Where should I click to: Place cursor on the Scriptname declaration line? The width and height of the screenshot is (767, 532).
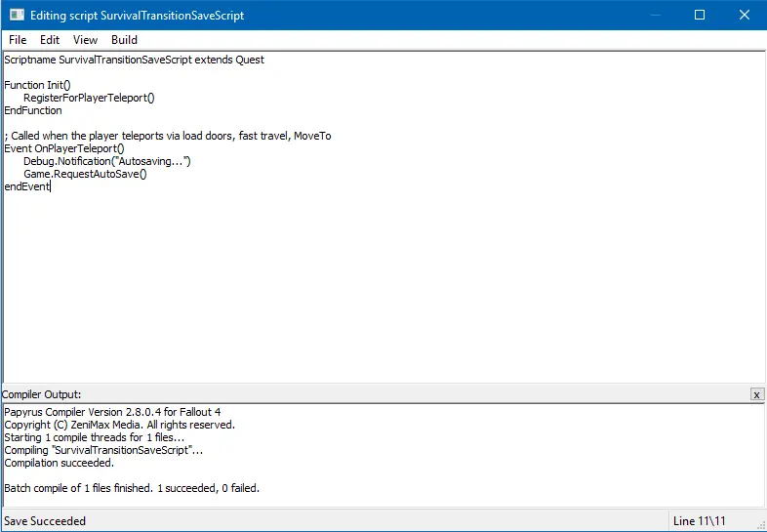coord(134,60)
